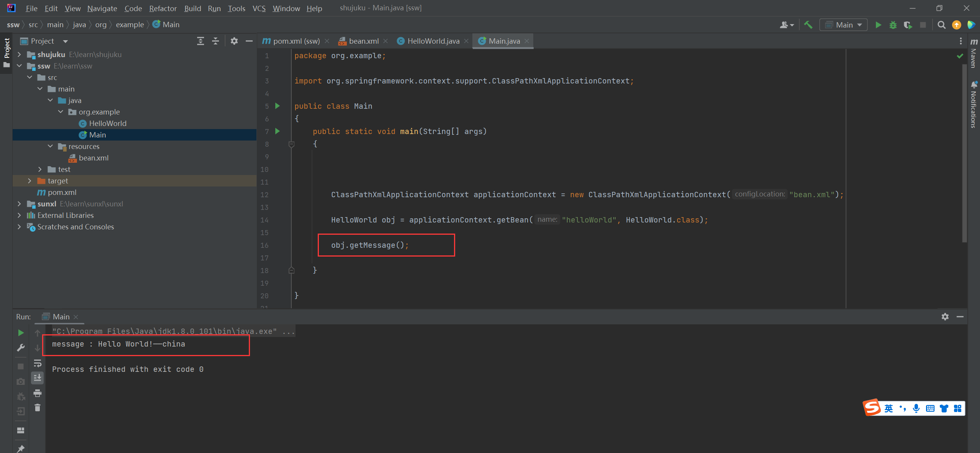This screenshot has height=453, width=980.
Task: Open Search Everywhere magnifier icon
Action: point(941,25)
